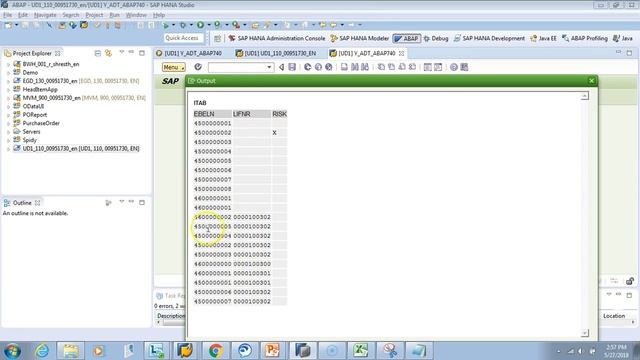Switch to the Debug perspective
The height and width of the screenshot is (360, 640).
pyautogui.click(x=436, y=38)
